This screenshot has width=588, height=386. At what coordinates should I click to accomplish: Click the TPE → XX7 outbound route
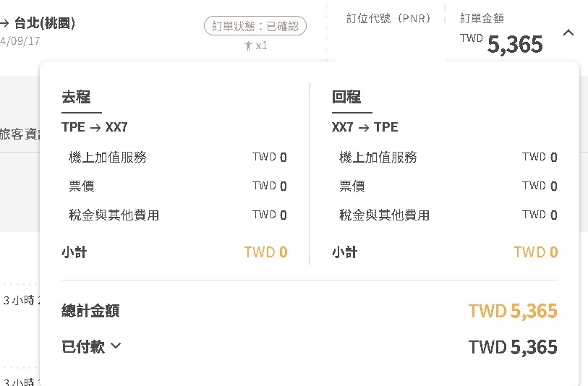95,127
